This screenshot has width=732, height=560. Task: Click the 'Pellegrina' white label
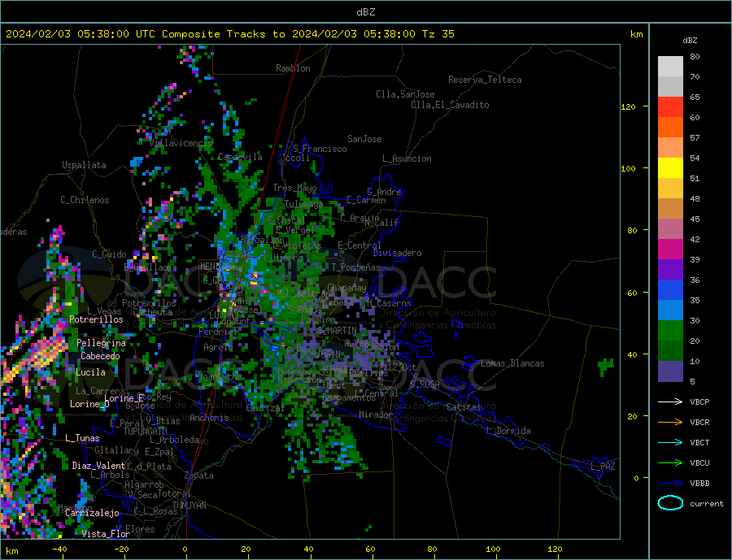(x=102, y=343)
